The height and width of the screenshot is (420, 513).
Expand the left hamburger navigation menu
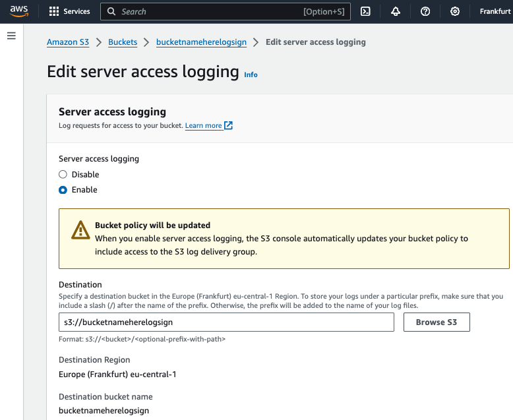(x=11, y=36)
